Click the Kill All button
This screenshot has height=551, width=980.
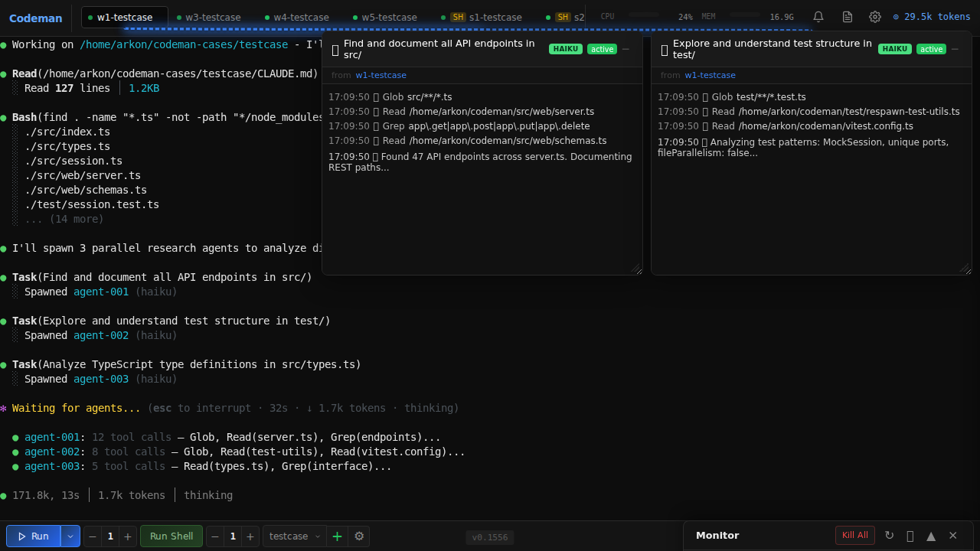(854, 535)
